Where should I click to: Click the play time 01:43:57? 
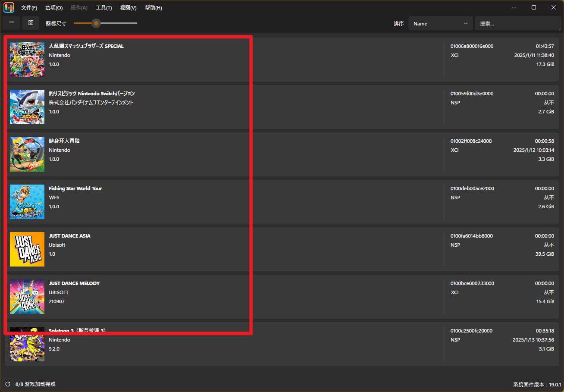[545, 46]
